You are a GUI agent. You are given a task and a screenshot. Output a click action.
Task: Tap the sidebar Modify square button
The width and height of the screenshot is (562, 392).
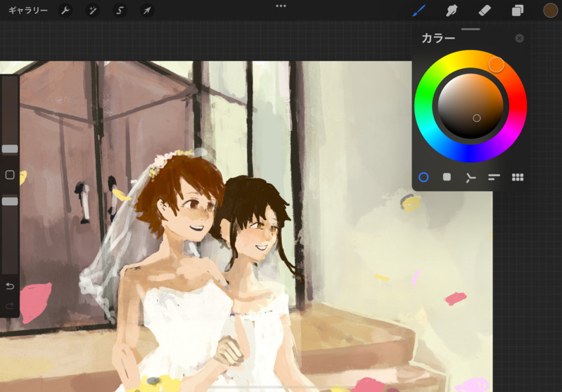pyautogui.click(x=10, y=175)
